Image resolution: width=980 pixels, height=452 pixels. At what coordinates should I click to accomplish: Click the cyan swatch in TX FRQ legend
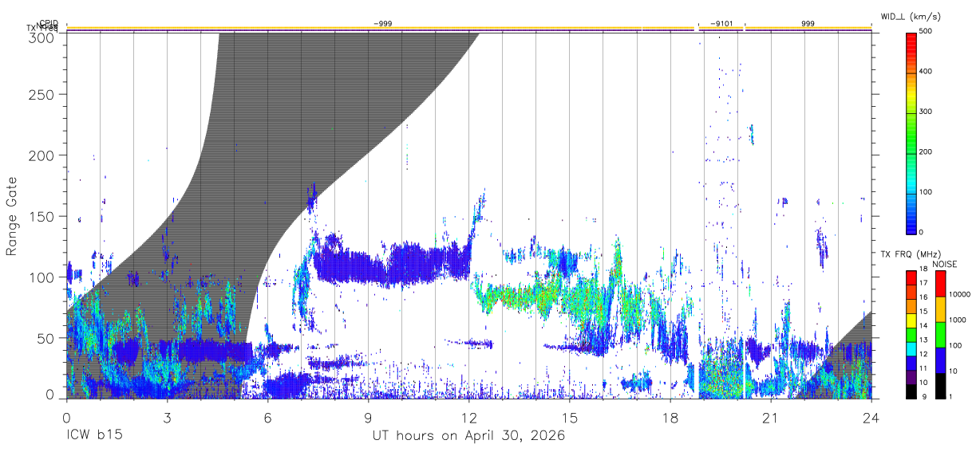tap(911, 348)
